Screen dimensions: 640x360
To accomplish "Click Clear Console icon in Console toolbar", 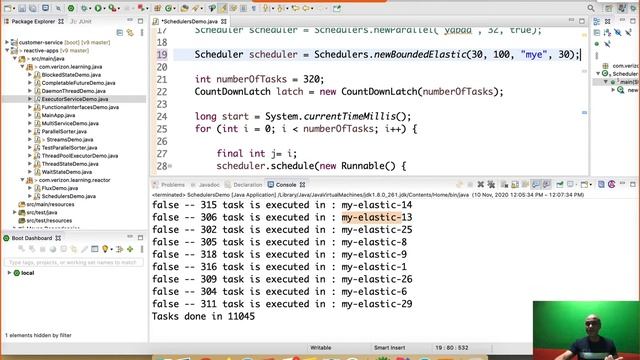I will click(x=504, y=184).
